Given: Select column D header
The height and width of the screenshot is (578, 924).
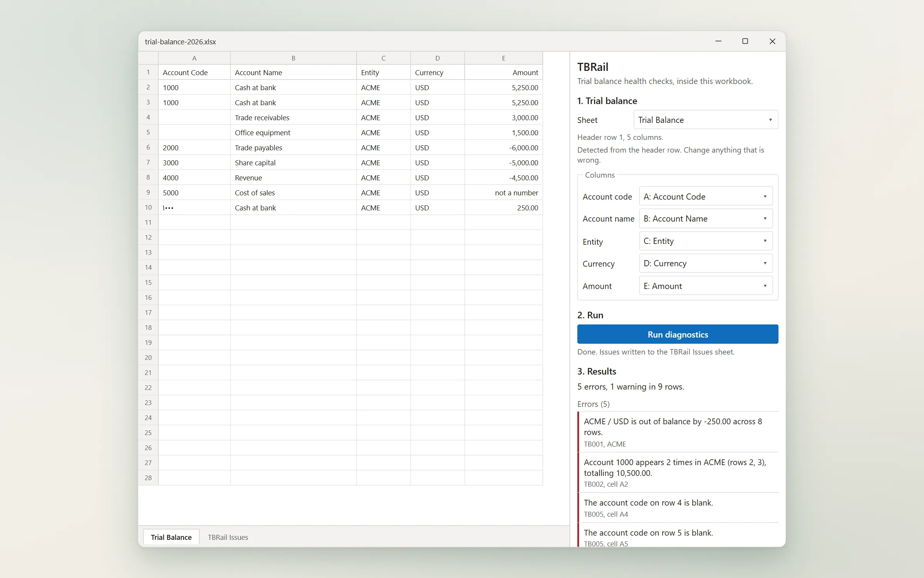Looking at the screenshot, I should click(437, 58).
